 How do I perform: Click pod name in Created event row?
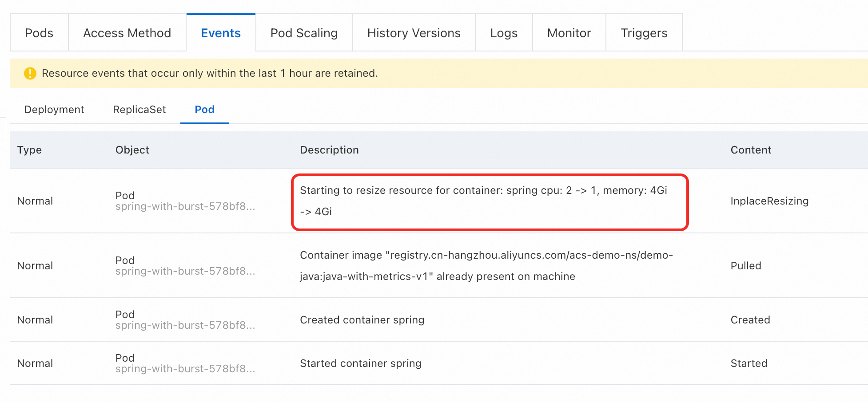tap(185, 325)
